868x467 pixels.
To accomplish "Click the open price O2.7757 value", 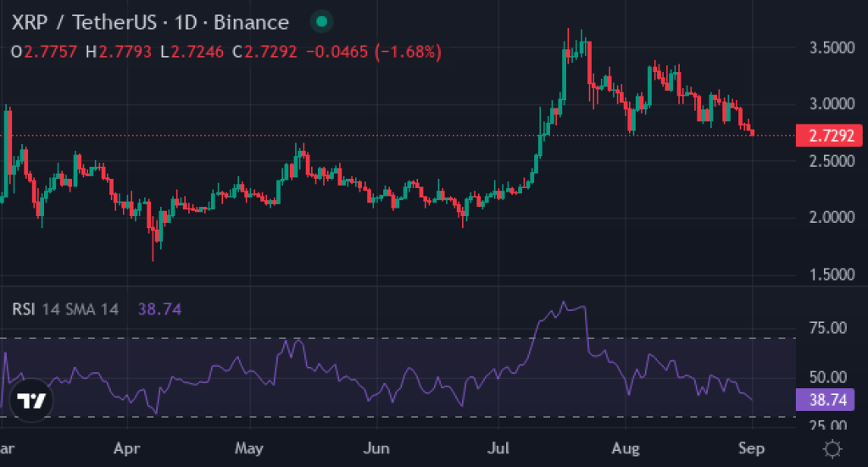I will (44, 52).
